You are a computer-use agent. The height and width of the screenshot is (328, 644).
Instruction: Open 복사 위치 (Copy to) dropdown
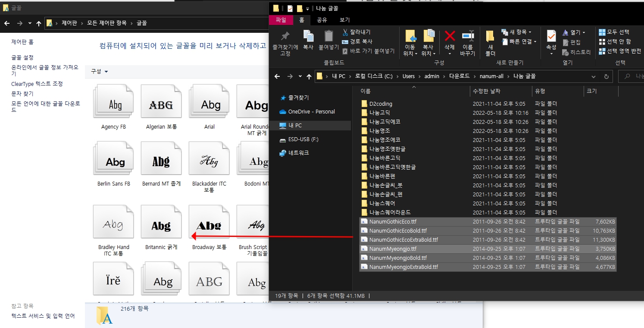coord(428,50)
